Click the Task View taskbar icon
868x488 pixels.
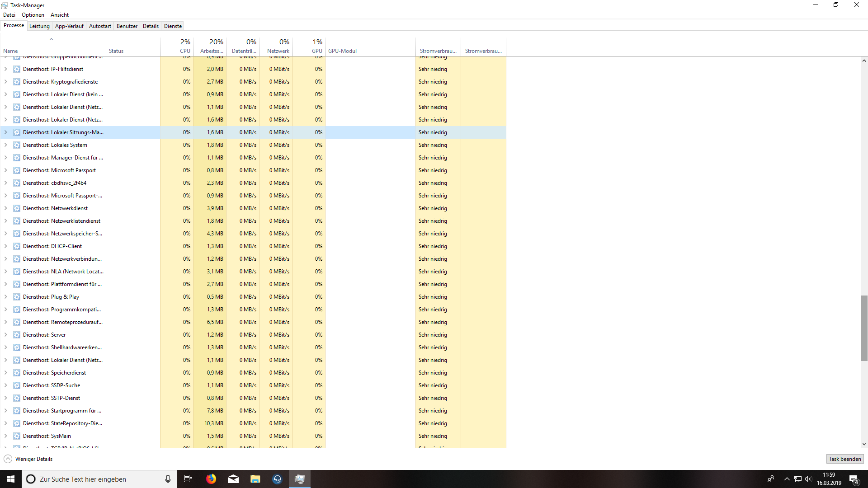[x=188, y=479]
